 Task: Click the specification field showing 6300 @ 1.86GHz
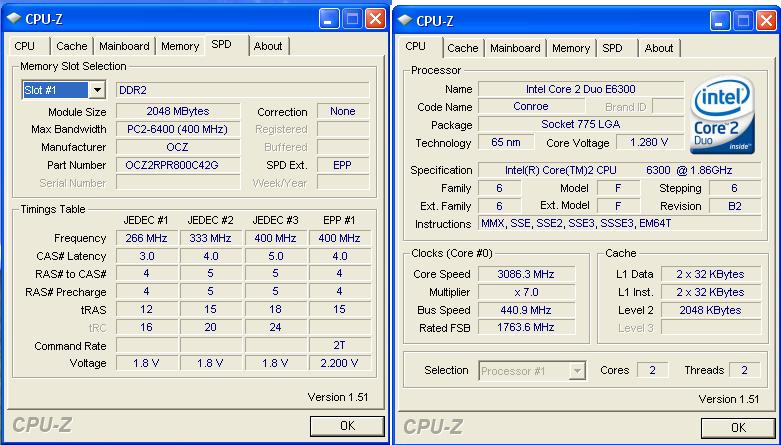pyautogui.click(x=619, y=170)
